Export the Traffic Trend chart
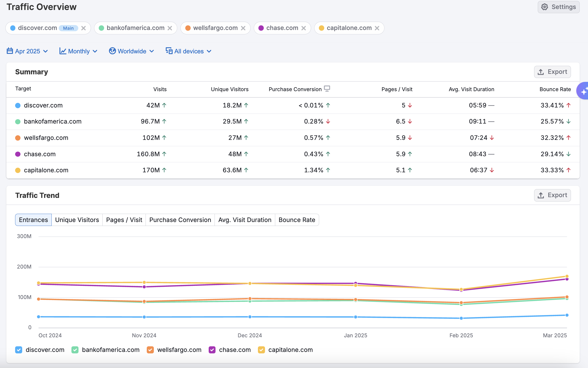This screenshot has height=368, width=588. point(552,195)
